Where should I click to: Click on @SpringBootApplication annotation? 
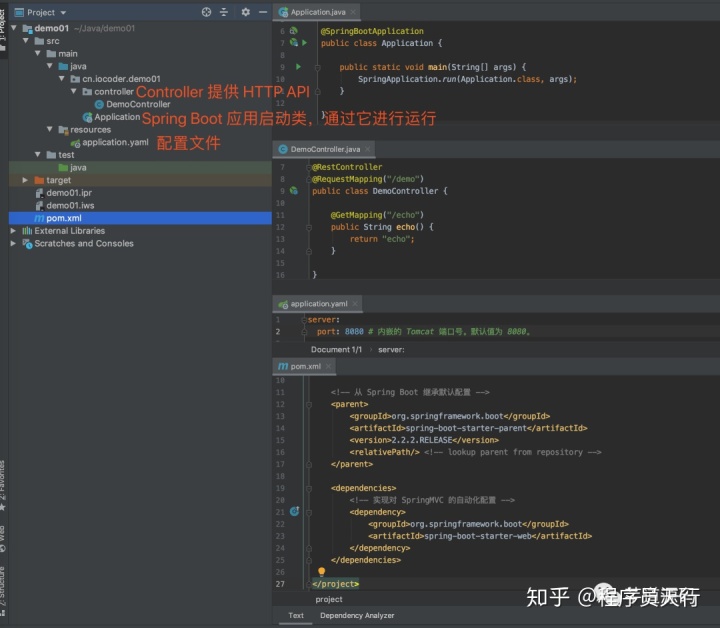tap(372, 31)
